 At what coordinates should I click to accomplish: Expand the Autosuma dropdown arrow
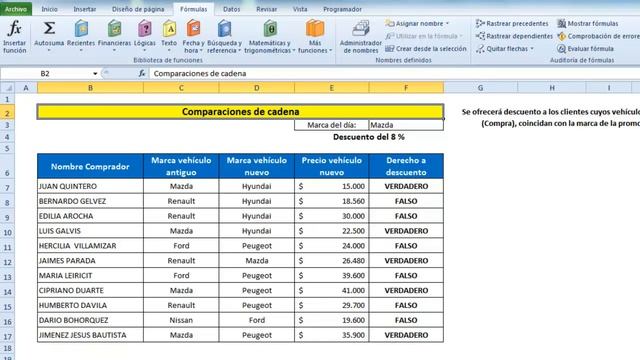point(49,51)
